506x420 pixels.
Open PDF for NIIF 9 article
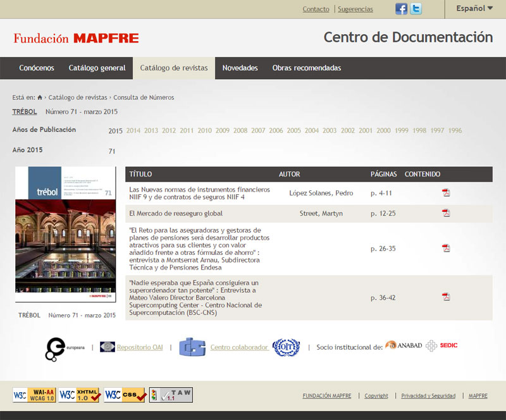(x=446, y=193)
